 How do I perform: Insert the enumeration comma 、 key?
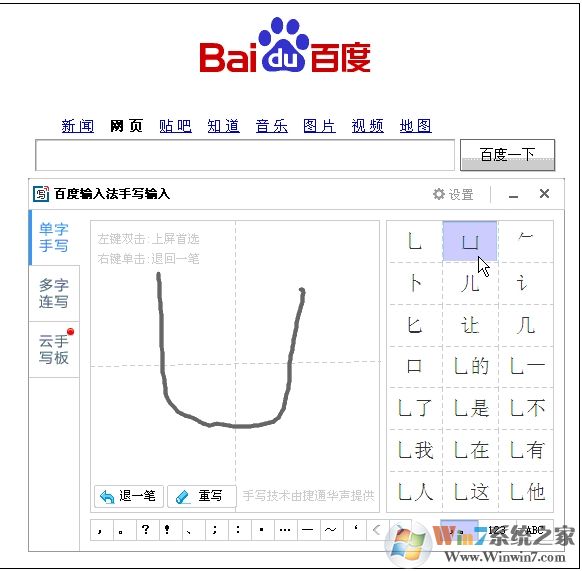click(x=193, y=530)
